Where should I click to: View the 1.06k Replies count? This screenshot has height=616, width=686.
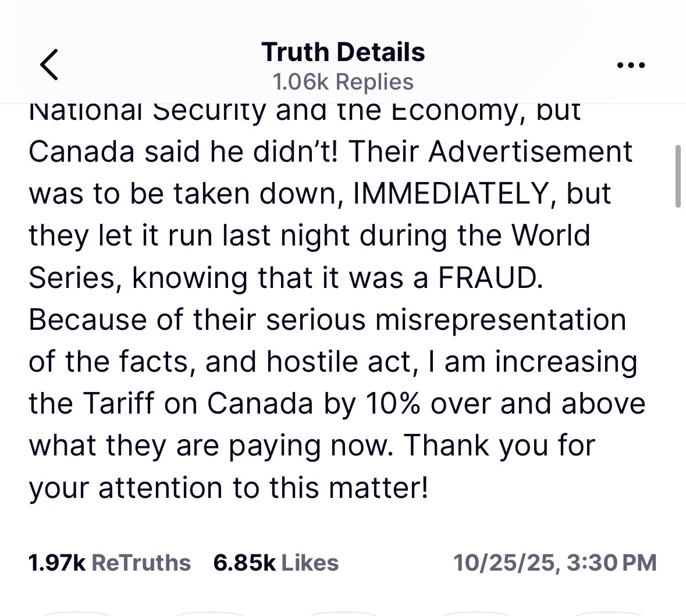click(343, 82)
